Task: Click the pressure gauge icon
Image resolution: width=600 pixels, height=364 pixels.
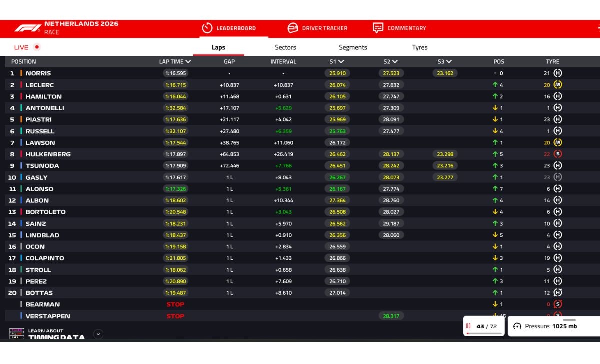Action: 517,326
